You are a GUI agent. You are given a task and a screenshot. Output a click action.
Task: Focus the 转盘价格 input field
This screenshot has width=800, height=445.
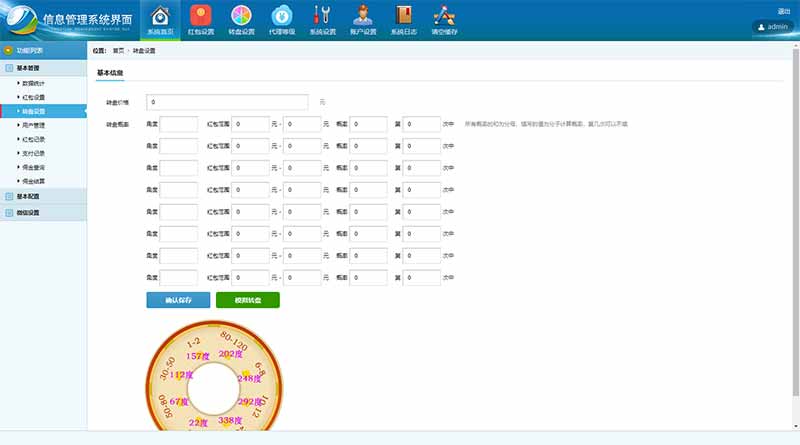click(231, 102)
